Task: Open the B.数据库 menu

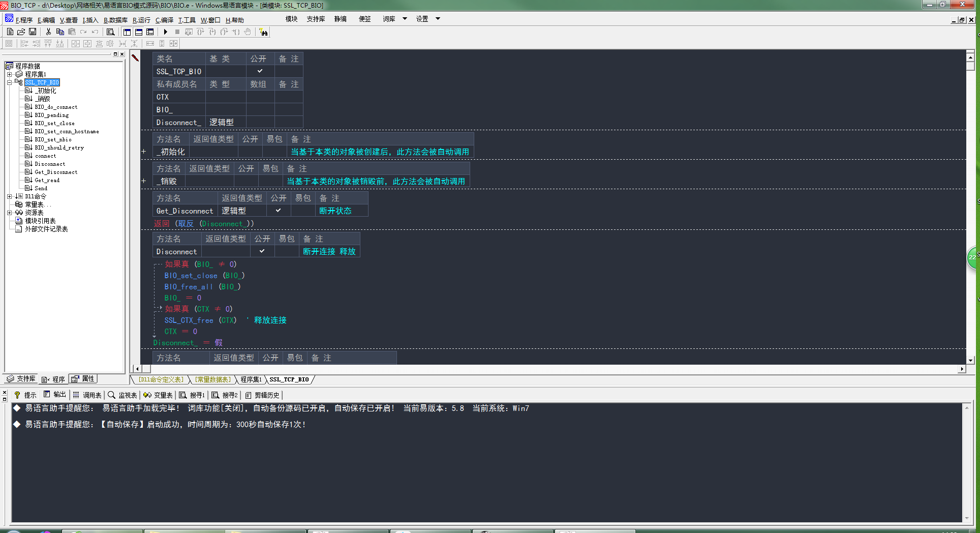Action: (x=116, y=20)
